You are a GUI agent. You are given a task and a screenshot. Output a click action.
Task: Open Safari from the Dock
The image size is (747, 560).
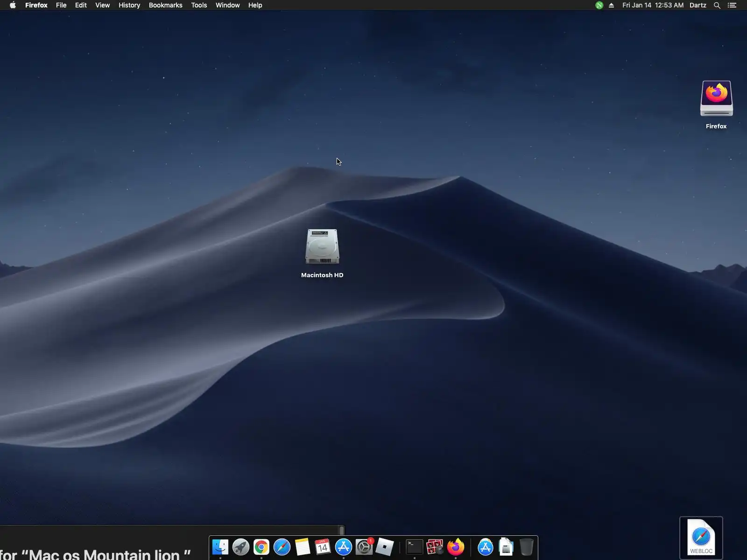(x=282, y=547)
